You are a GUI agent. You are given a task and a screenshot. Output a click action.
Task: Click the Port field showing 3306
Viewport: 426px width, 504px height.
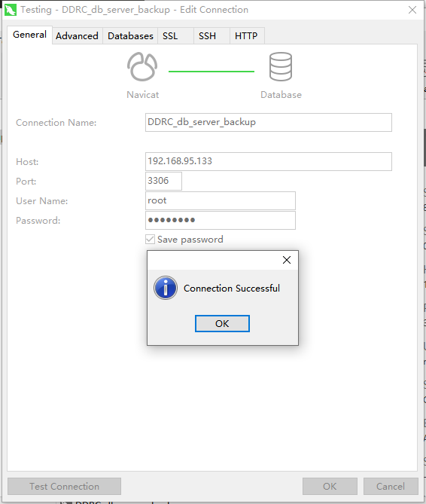(163, 181)
